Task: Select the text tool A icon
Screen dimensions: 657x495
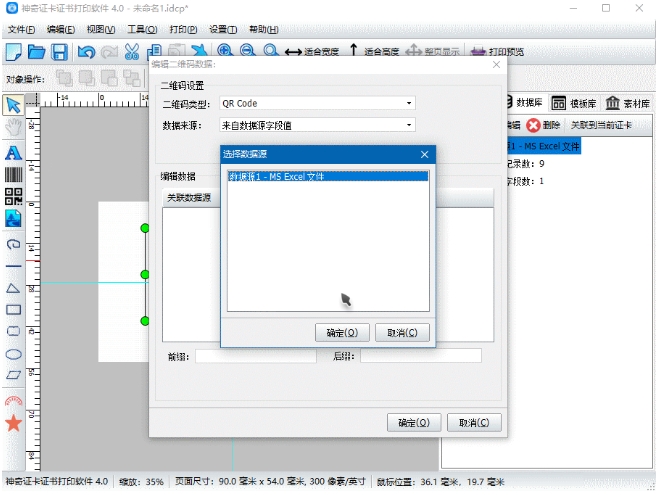Action: [13, 153]
